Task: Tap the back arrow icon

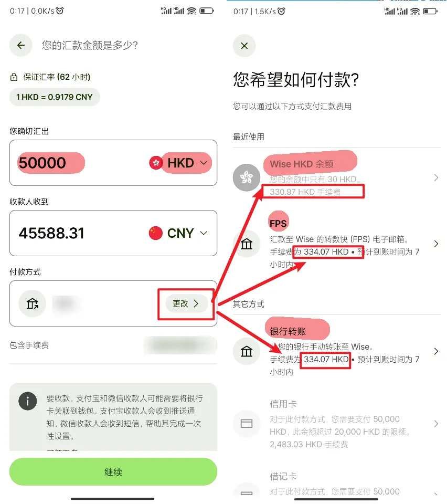Action: pyautogui.click(x=21, y=45)
